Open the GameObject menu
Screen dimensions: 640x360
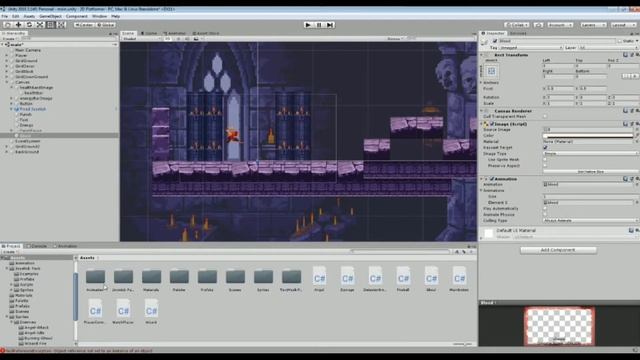pyautogui.click(x=50, y=16)
